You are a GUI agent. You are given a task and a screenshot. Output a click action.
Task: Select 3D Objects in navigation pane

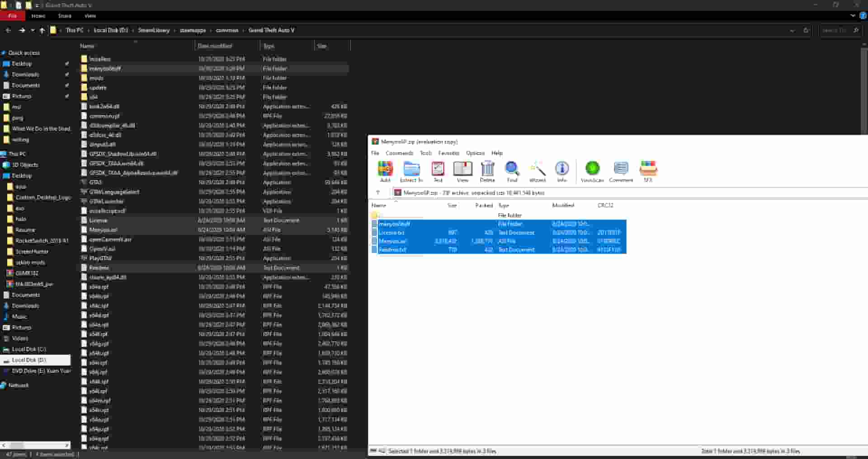pyautogui.click(x=25, y=165)
